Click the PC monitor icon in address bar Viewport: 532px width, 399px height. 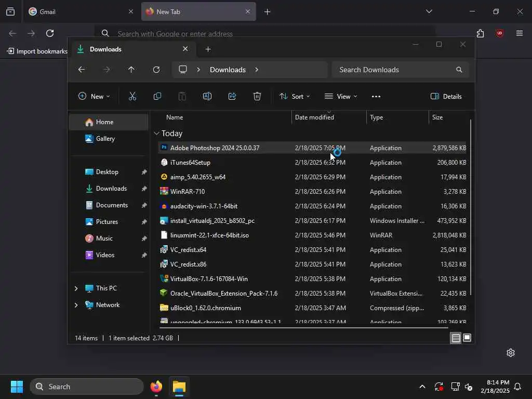[x=183, y=70]
